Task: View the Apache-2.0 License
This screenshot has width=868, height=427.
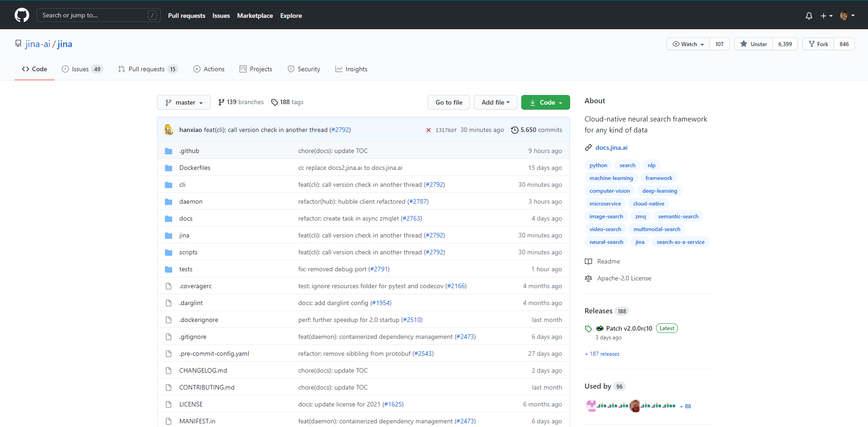Action: pyautogui.click(x=618, y=278)
